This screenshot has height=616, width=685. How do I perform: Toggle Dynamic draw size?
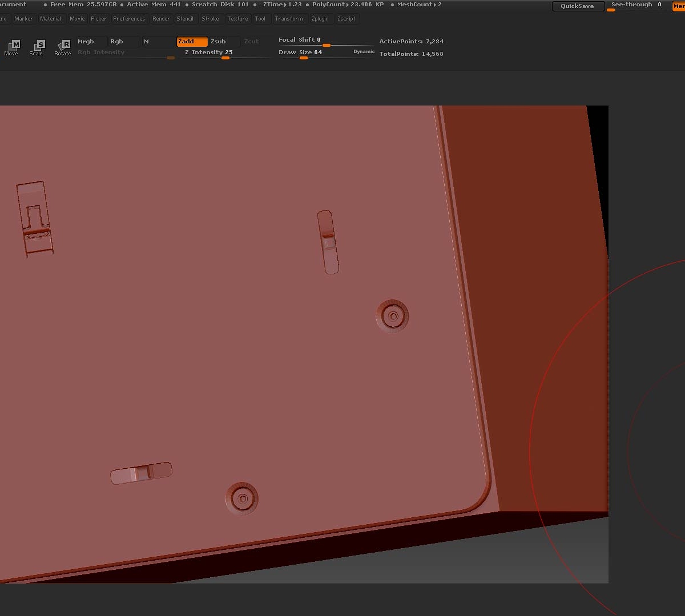pyautogui.click(x=364, y=52)
